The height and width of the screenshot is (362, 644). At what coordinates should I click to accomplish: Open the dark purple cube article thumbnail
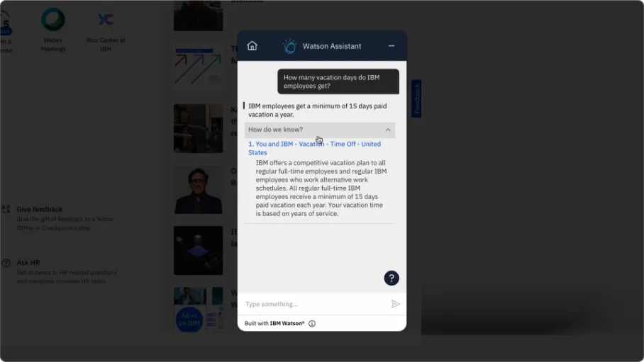pyautogui.click(x=198, y=250)
